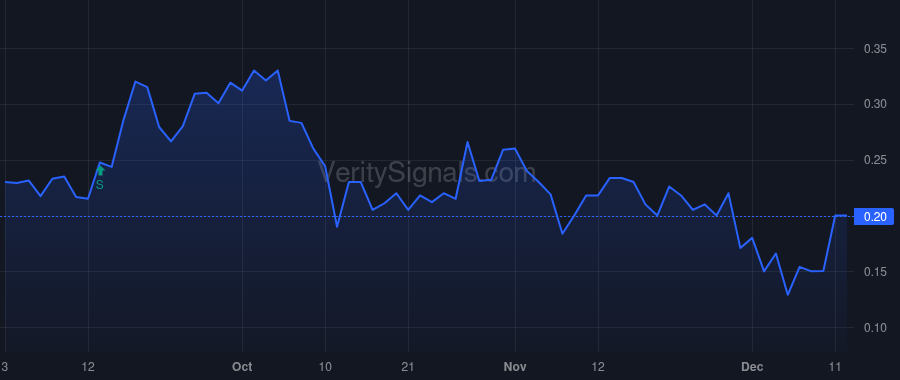The height and width of the screenshot is (380, 900).
Task: Click the 21 date label on time axis
Action: coord(408,367)
